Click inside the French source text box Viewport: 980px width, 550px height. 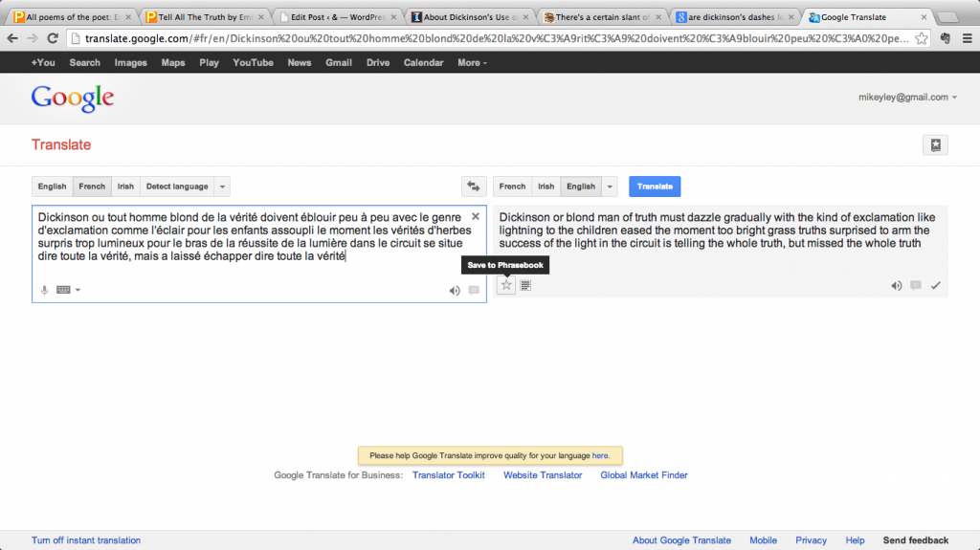[x=259, y=253]
